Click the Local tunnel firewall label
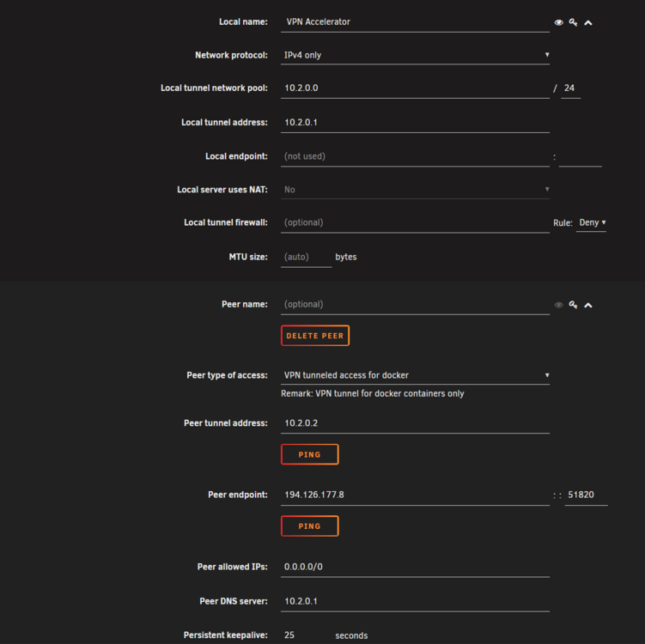The image size is (645, 644). point(226,223)
